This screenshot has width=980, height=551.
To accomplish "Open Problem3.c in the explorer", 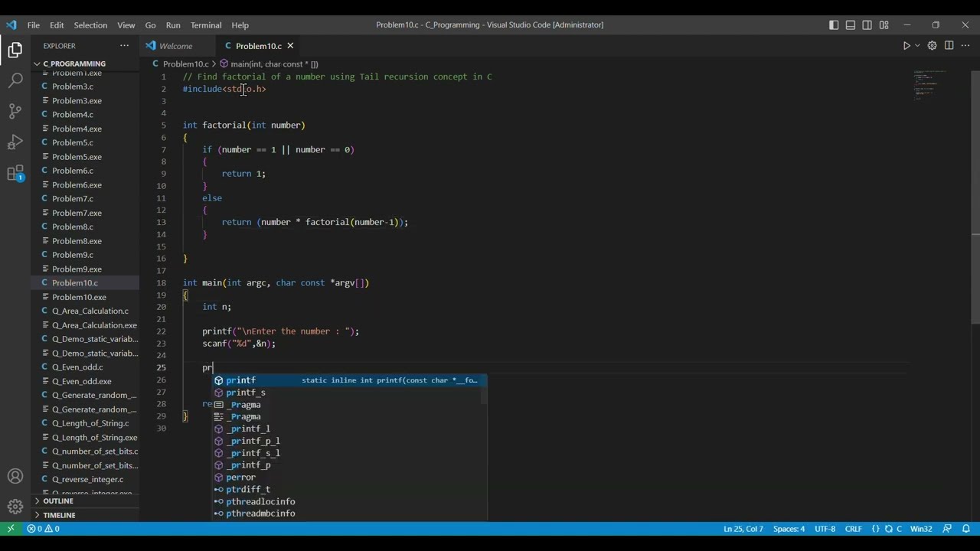I will 72,86.
